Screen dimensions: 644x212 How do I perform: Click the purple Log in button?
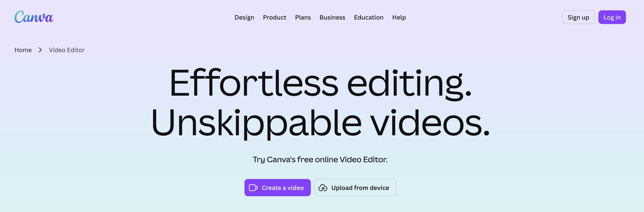click(x=612, y=17)
